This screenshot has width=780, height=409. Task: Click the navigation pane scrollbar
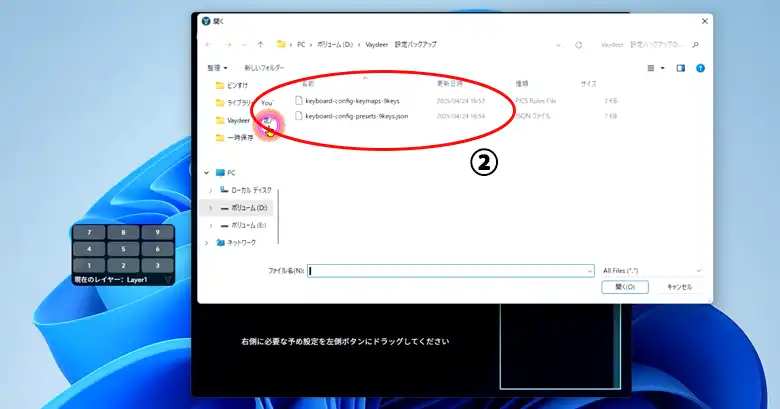coord(278,216)
